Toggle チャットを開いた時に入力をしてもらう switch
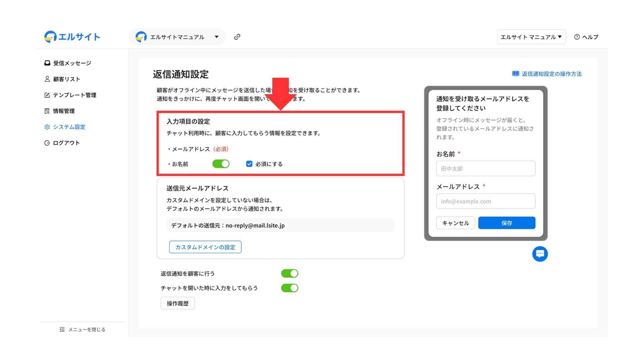644x362 pixels. [x=289, y=288]
